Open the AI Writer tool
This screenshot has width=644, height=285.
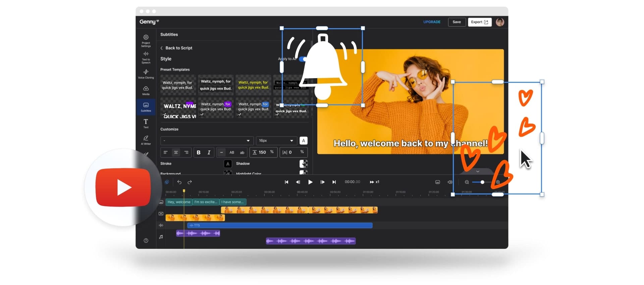click(146, 140)
